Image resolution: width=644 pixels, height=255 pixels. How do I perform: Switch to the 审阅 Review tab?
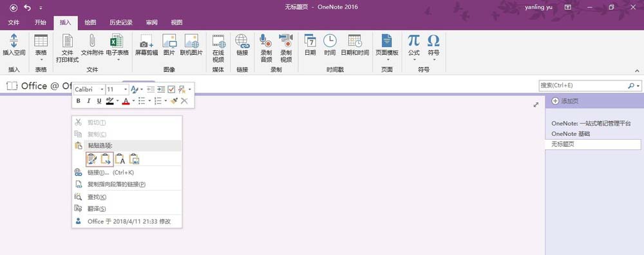151,23
